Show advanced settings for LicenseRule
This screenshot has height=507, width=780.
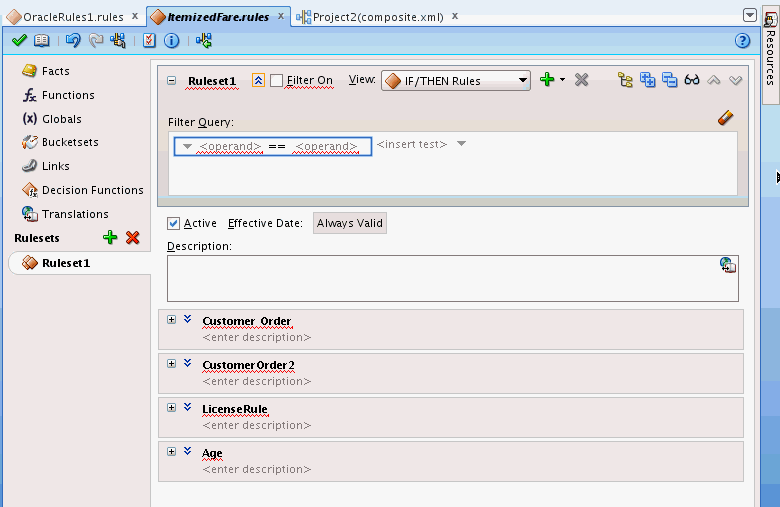click(188, 406)
